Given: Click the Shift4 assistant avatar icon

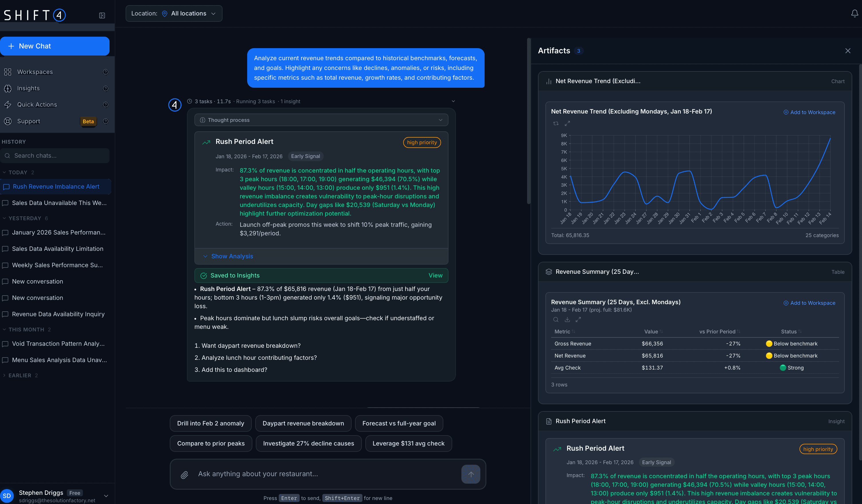Looking at the screenshot, I should (x=175, y=105).
